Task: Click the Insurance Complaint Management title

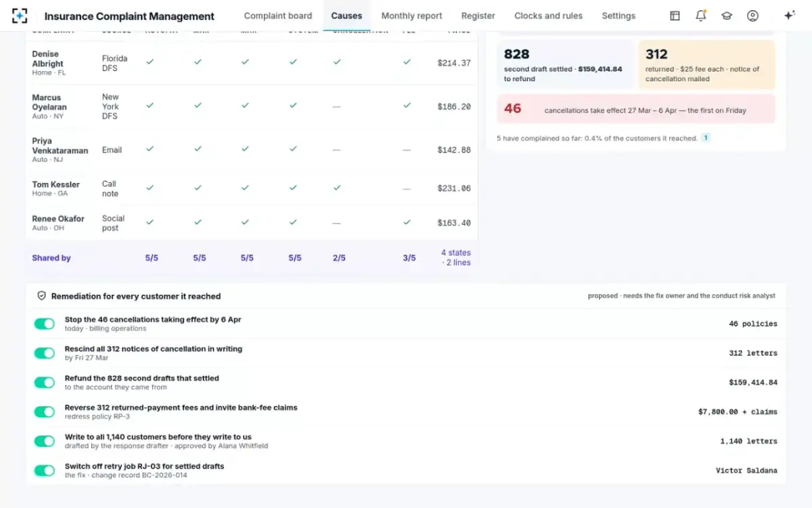Action: (129, 16)
